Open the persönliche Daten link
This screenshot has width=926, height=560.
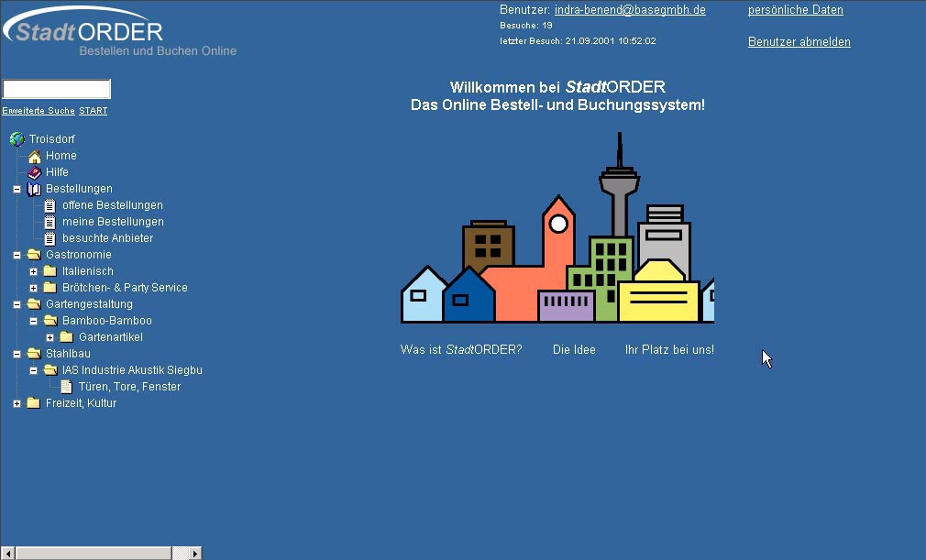(795, 10)
